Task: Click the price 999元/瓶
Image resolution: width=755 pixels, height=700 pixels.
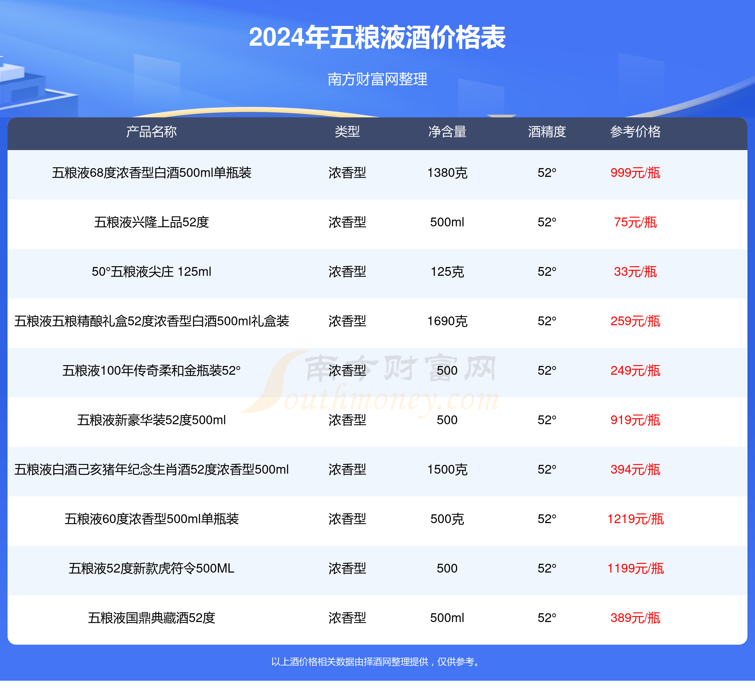Action: (635, 173)
